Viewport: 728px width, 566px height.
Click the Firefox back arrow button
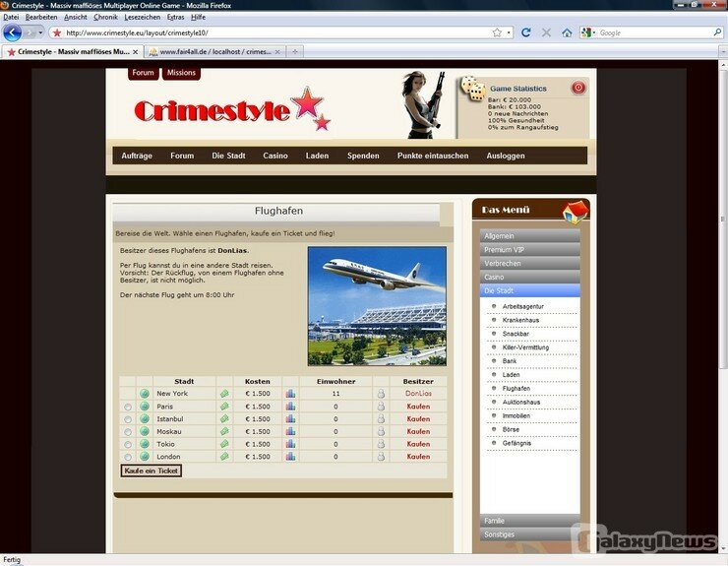click(x=13, y=32)
